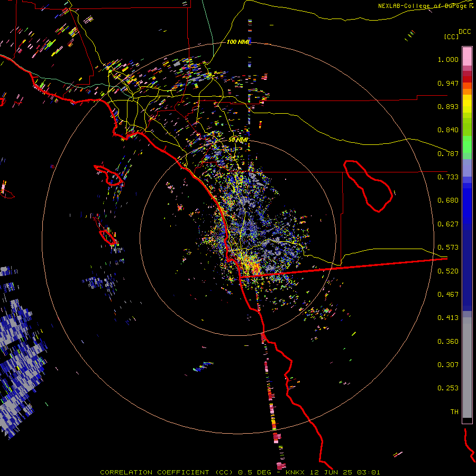The width and height of the screenshot is (476, 476).
Task: Pick the pink segment at the color bar top
Action: pos(467,56)
